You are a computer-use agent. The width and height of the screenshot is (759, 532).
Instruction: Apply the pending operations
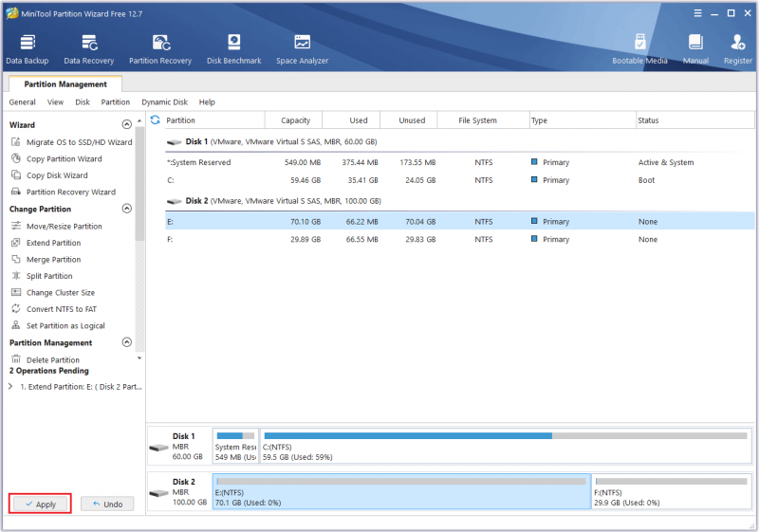pyautogui.click(x=40, y=504)
